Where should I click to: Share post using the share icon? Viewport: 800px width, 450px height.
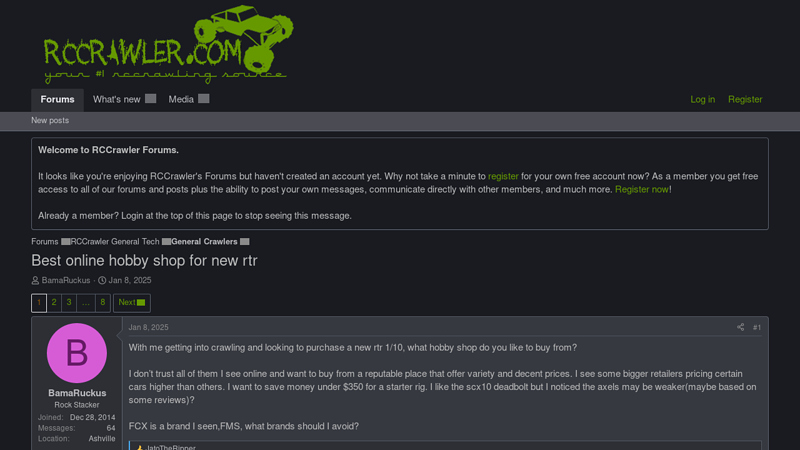[x=740, y=327]
